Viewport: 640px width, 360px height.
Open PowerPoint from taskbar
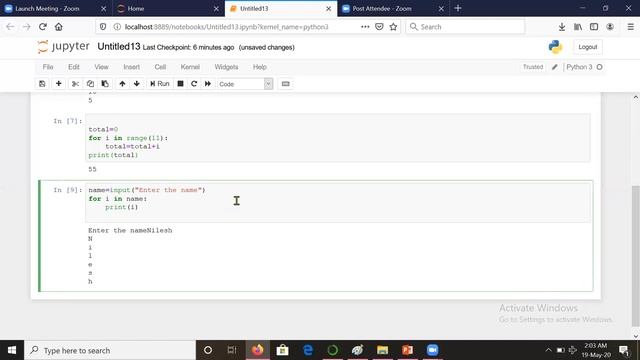pyautogui.click(x=407, y=350)
